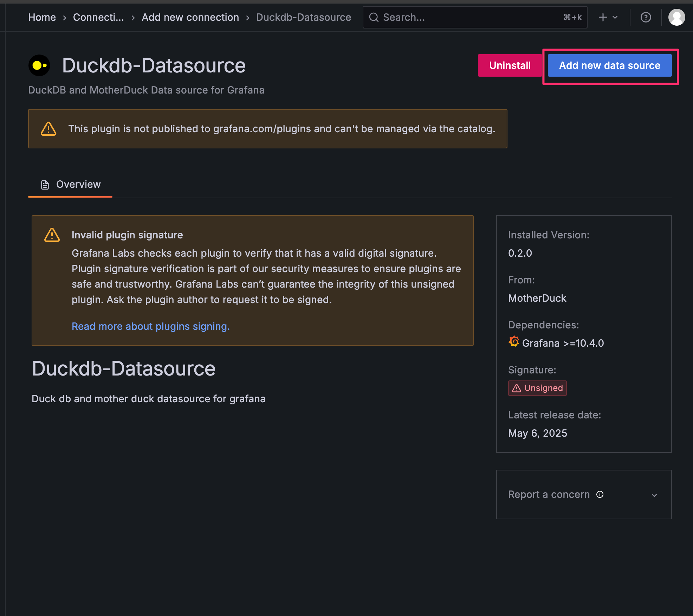Click the Duckdb-Datasource page title
The height and width of the screenshot is (616, 693).
pyautogui.click(x=154, y=65)
